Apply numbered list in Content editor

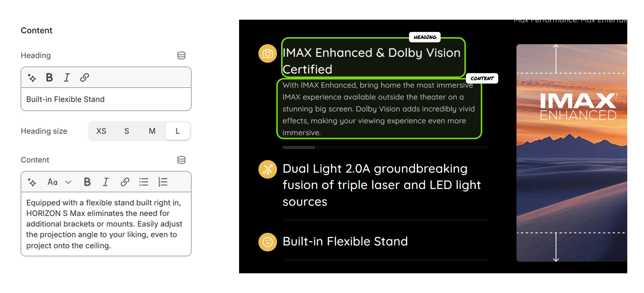point(163,182)
